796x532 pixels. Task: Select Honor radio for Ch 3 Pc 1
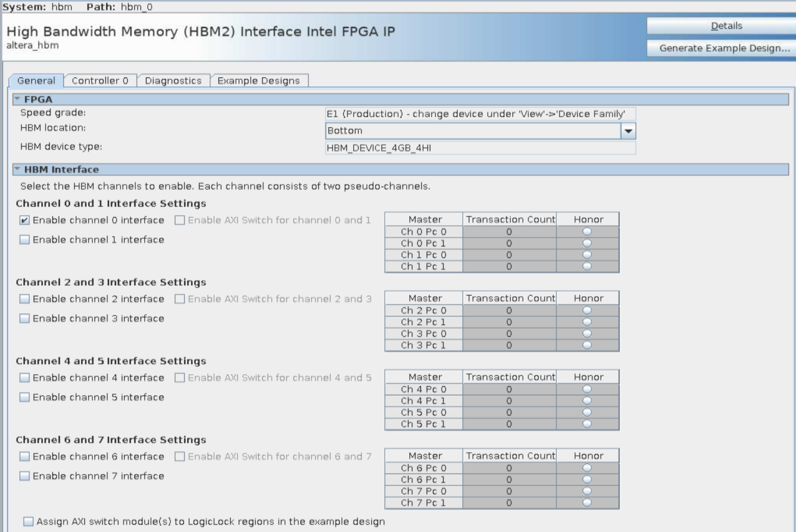pyautogui.click(x=588, y=345)
